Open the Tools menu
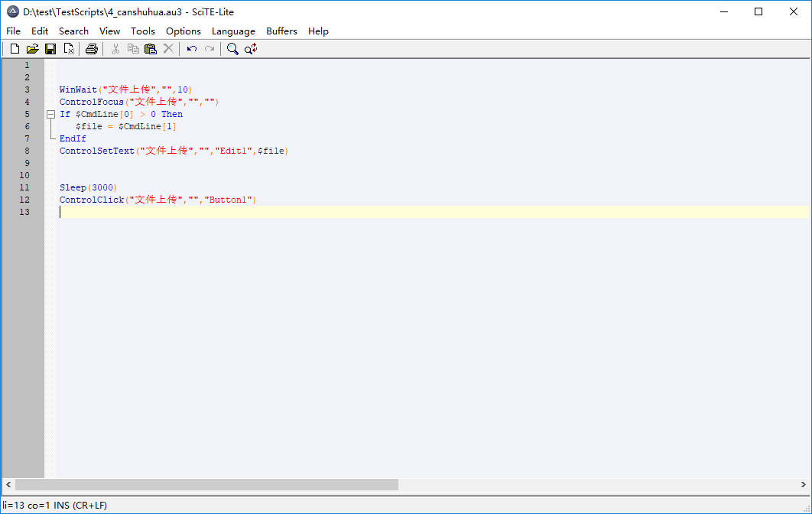 click(x=143, y=31)
